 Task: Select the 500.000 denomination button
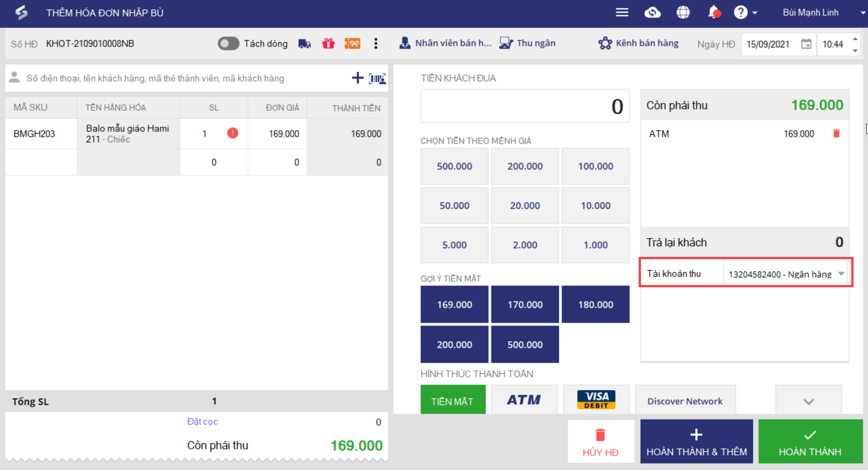pos(455,166)
